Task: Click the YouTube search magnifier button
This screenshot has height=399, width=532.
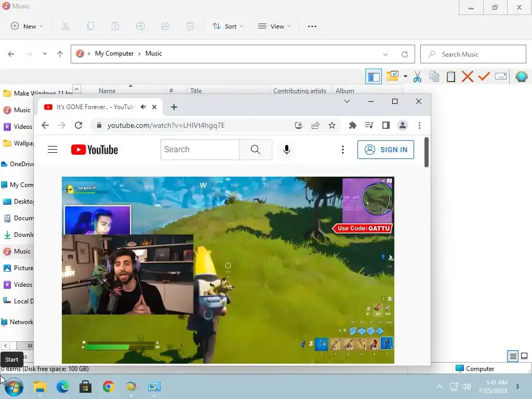Action: [256, 149]
